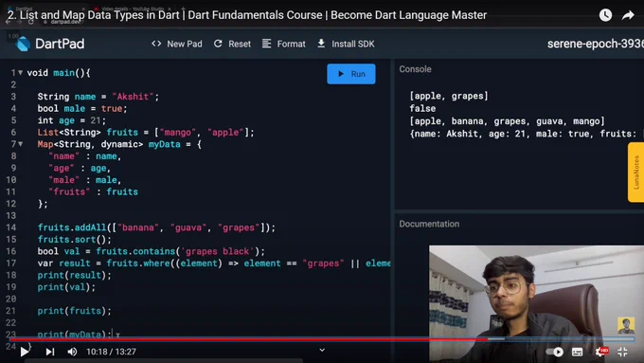Play the video
The image size is (644, 363).
click(25, 352)
